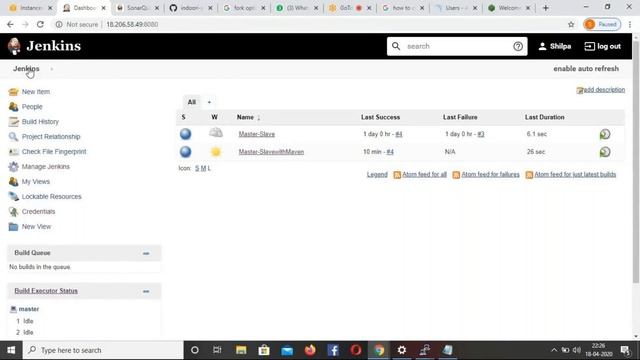640x360 pixels.
Task: Log out of Jenkins
Action: point(602,47)
